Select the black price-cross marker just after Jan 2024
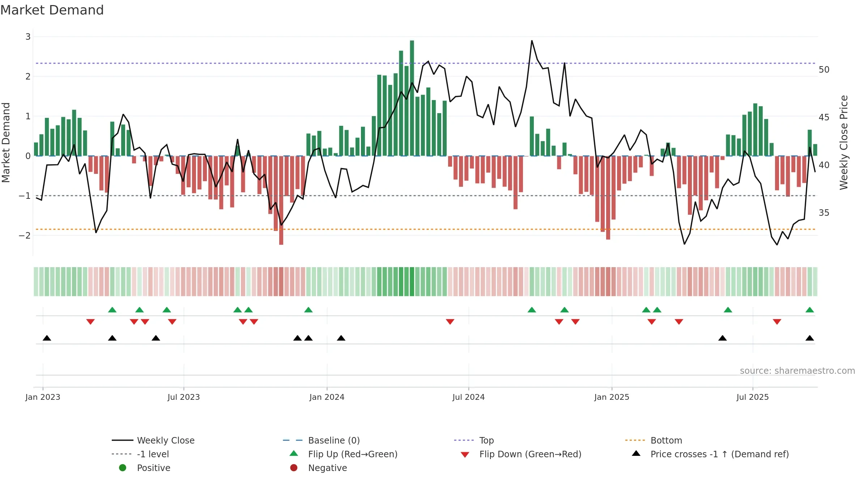This screenshot has width=868, height=488. tap(341, 338)
